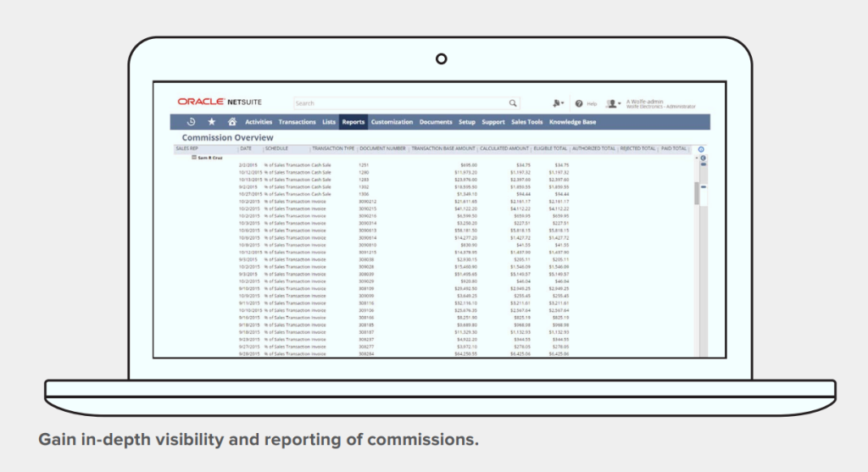Click document number 1306

(x=364, y=194)
